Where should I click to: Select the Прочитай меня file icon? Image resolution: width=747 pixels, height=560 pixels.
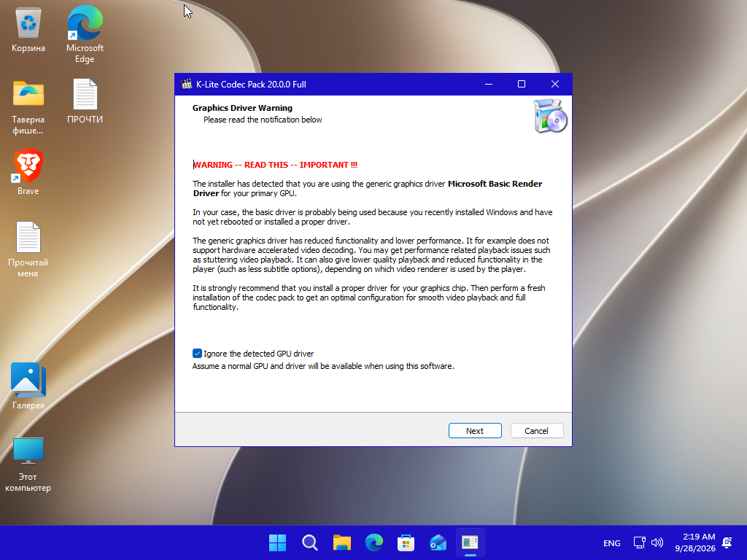[x=28, y=249]
